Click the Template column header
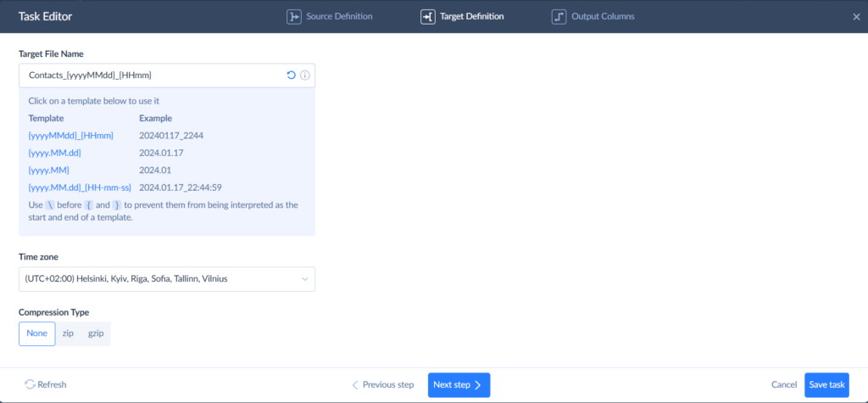The image size is (868, 403). [46, 118]
